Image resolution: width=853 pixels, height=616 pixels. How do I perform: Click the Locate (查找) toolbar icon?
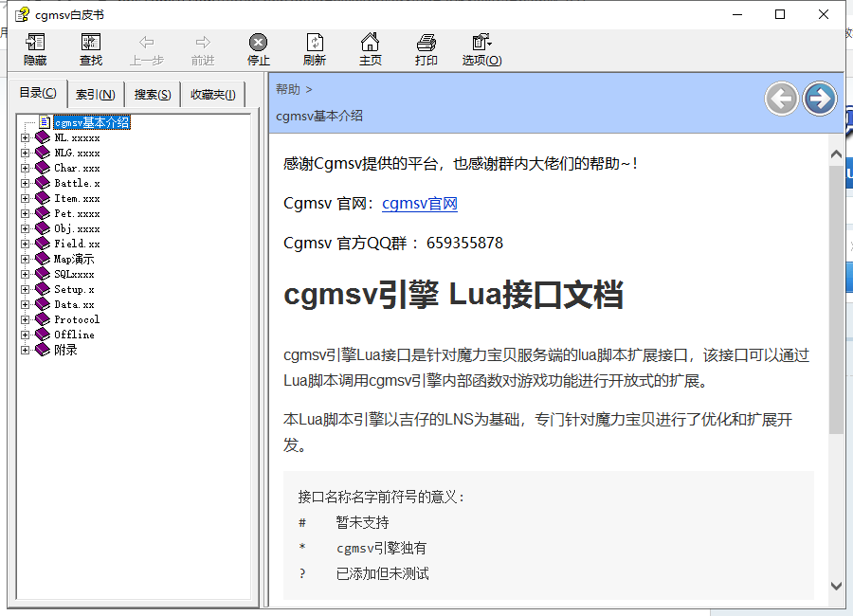91,43
